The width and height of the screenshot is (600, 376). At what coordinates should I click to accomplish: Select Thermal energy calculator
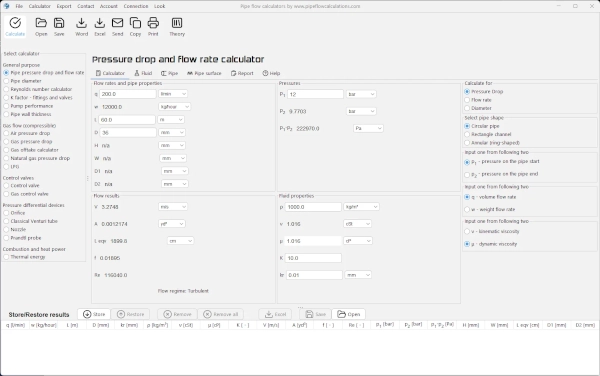[x=24, y=257]
